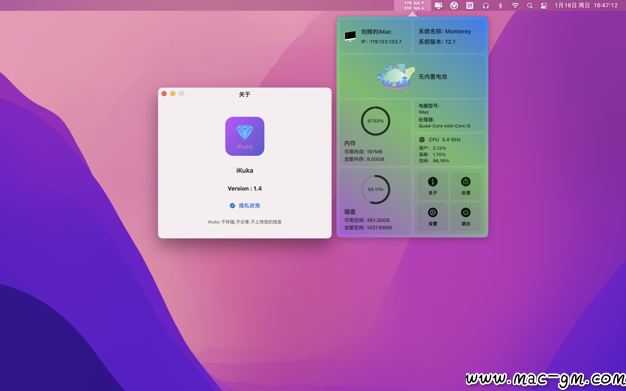Click the 反馈 (Feedback) button in the iKuka panel

click(466, 186)
